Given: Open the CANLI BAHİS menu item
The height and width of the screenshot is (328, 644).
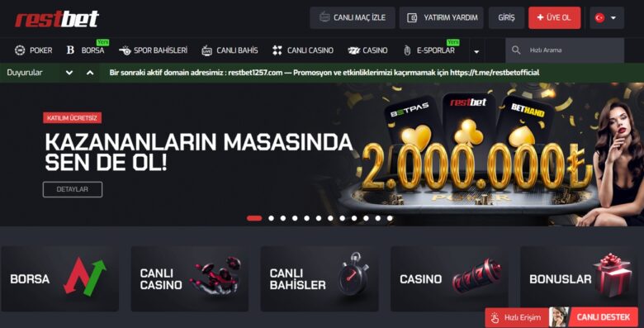Looking at the screenshot, I should 230,50.
